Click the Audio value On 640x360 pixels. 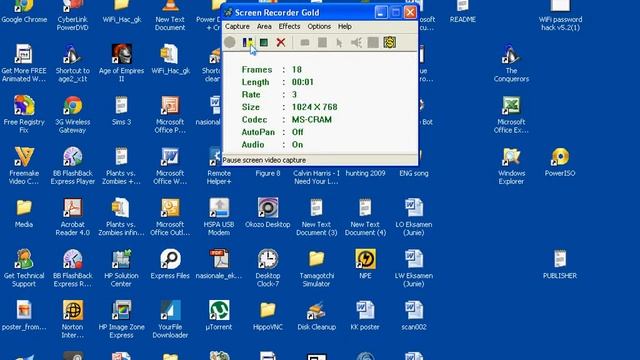pos(298,144)
